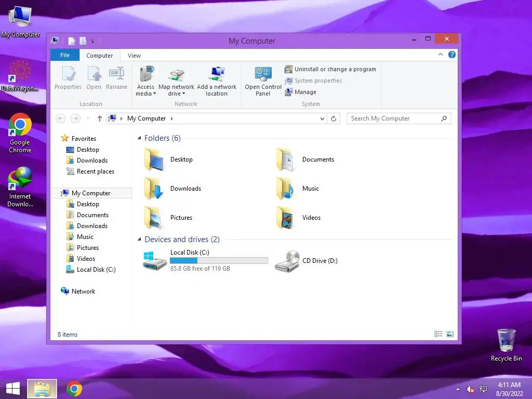Click the Refresh button in address bar
The image size is (532, 399).
click(x=334, y=118)
